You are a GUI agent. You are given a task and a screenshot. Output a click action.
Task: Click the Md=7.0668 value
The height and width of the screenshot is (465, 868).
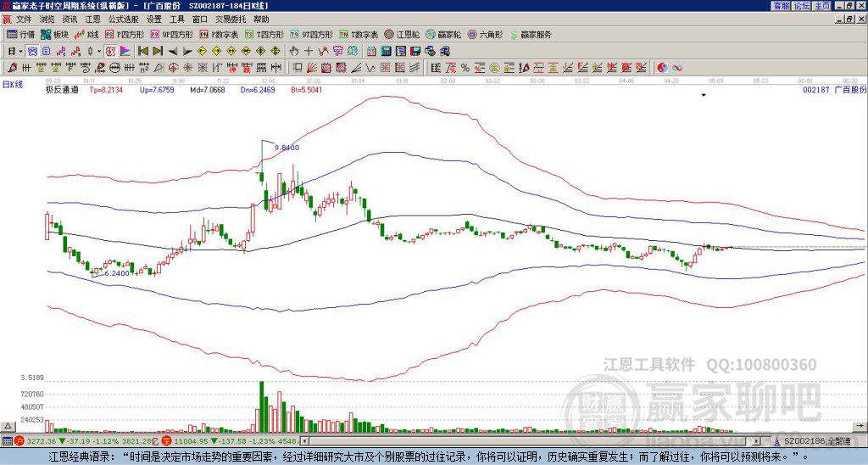(208, 90)
